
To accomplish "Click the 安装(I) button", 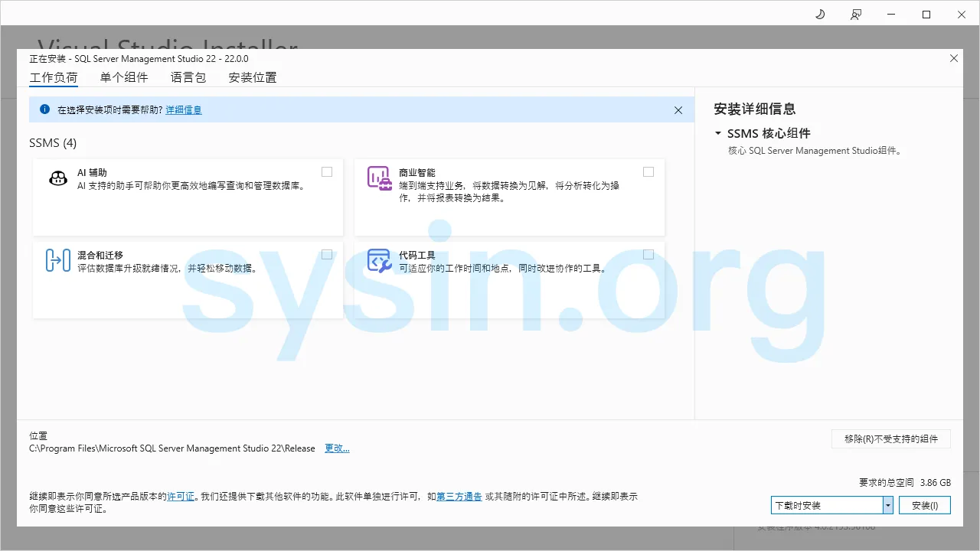I will [925, 505].
